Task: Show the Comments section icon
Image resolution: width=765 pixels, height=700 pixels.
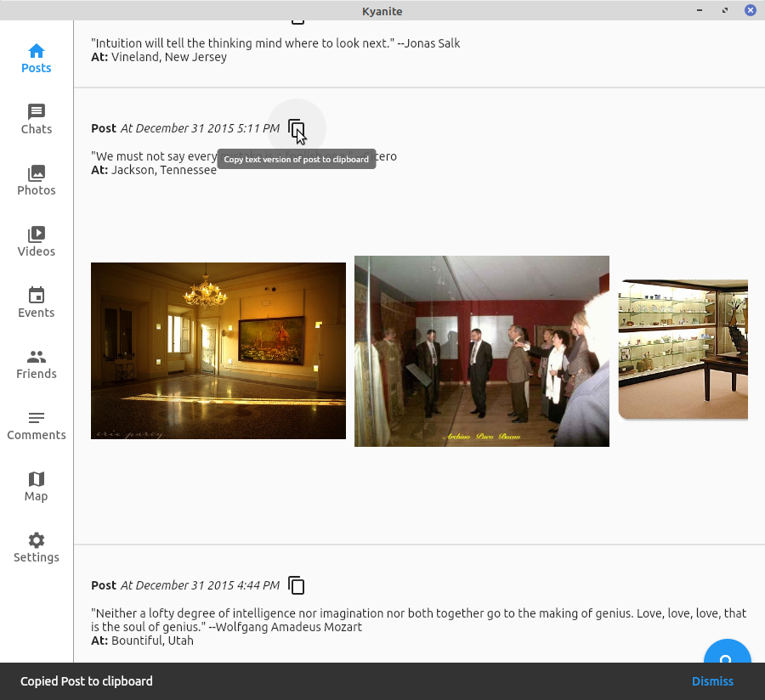Action: [x=37, y=418]
